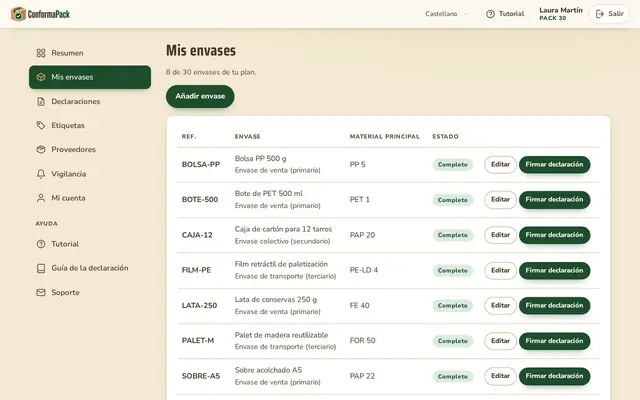Image resolution: width=640 pixels, height=400 pixels.
Task: Edit the SOBRE-A5 envase
Action: [500, 376]
